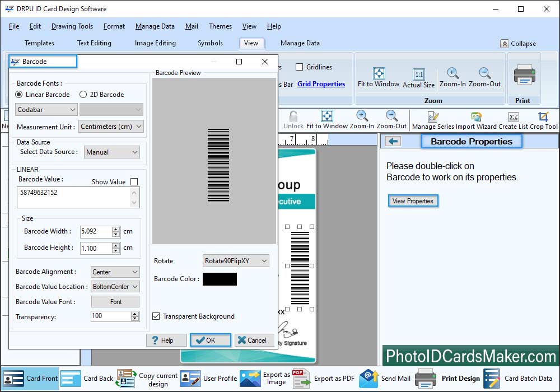Open the Codabar barcode font dropdown
The width and height of the screenshot is (560, 392).
point(46,110)
